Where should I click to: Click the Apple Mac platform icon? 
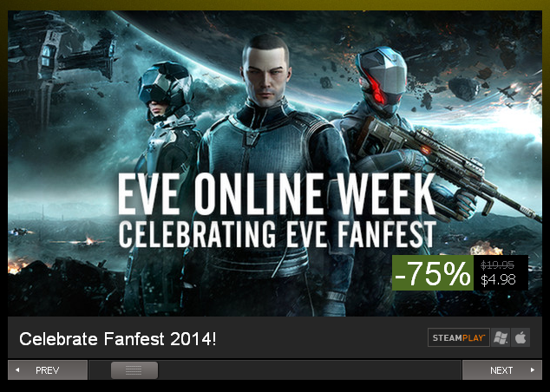pos(521,337)
